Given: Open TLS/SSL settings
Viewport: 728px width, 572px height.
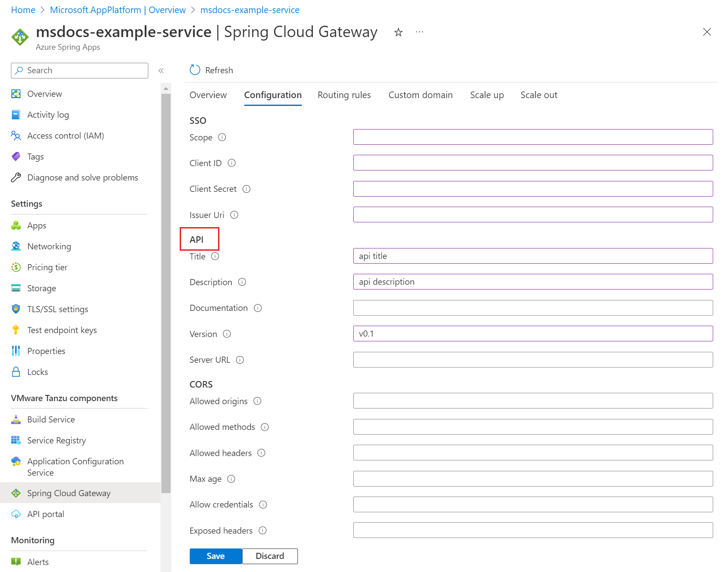Looking at the screenshot, I should coord(57,309).
